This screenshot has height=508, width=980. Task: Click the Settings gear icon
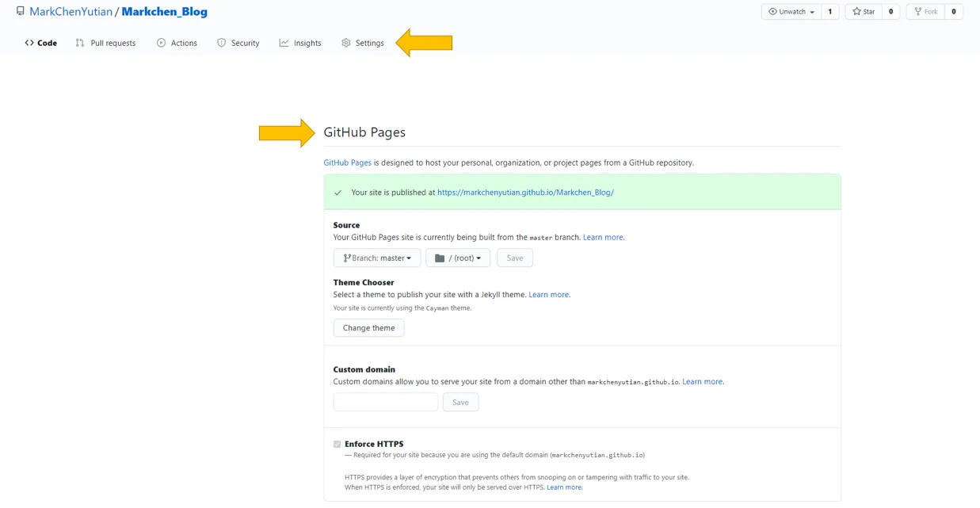(346, 43)
